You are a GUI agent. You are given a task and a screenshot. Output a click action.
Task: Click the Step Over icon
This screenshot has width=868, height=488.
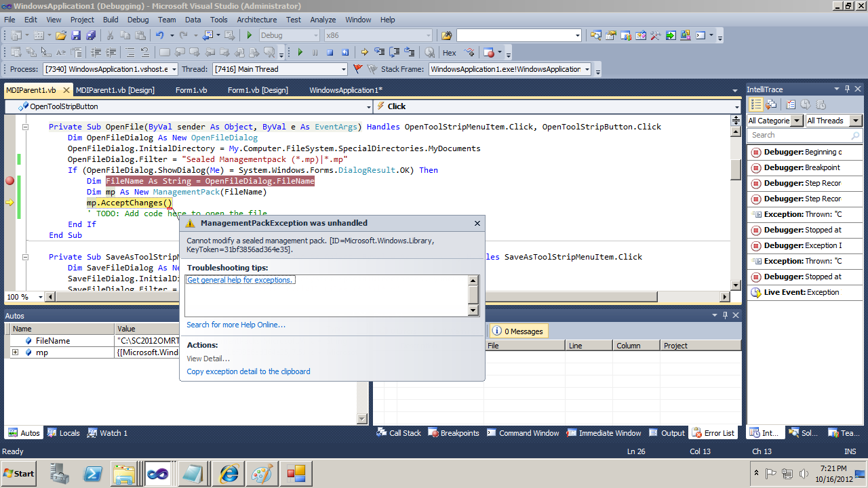coord(395,52)
